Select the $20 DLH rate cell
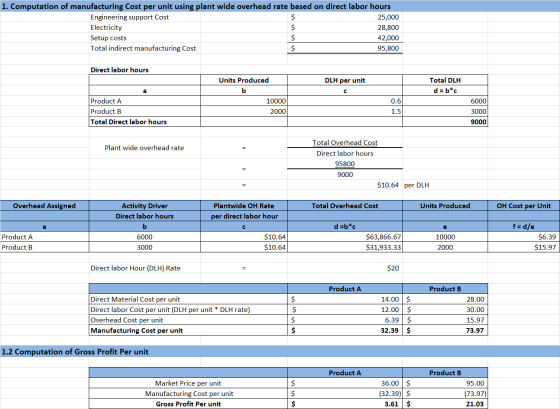560x409 pixels. tap(393, 268)
